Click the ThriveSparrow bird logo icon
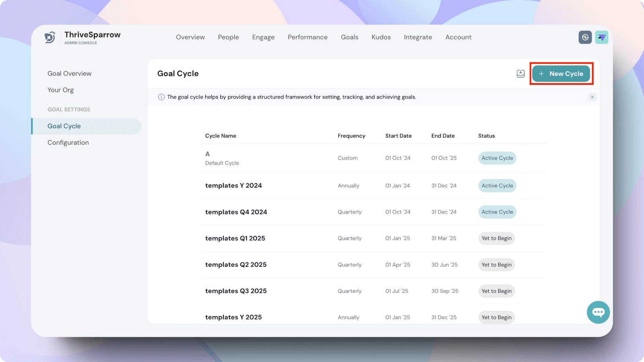The height and width of the screenshot is (362, 644). (x=50, y=37)
